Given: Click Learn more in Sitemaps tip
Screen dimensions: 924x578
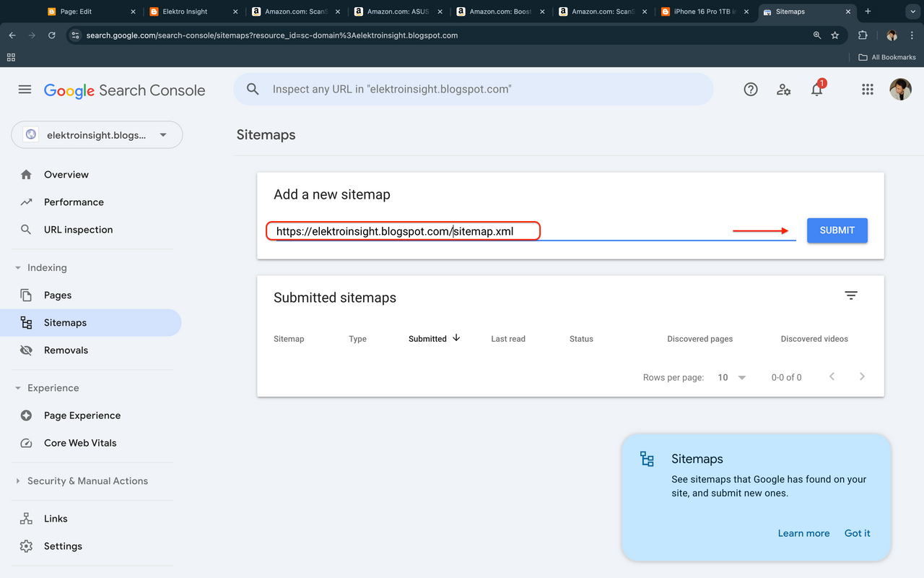Looking at the screenshot, I should click(x=803, y=533).
